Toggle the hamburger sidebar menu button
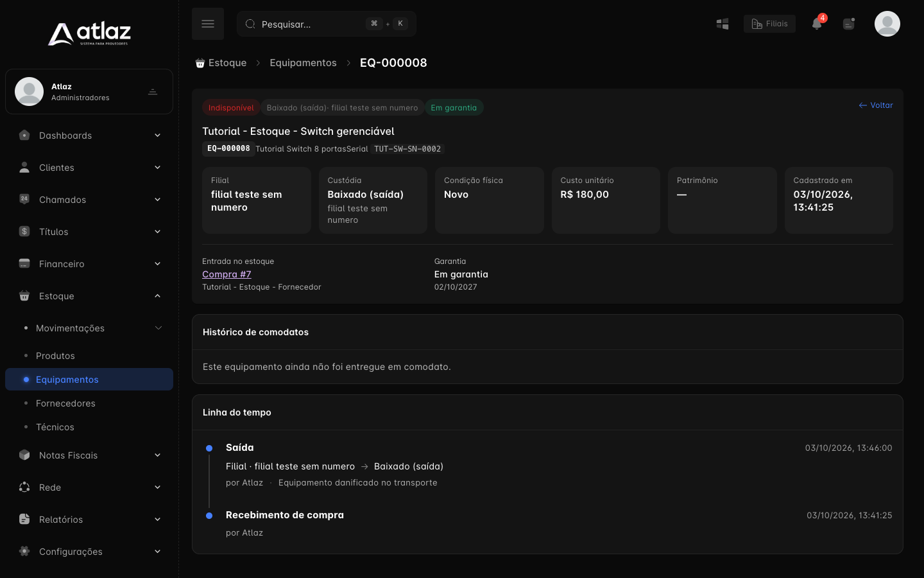This screenshot has height=578, width=924. tap(208, 24)
